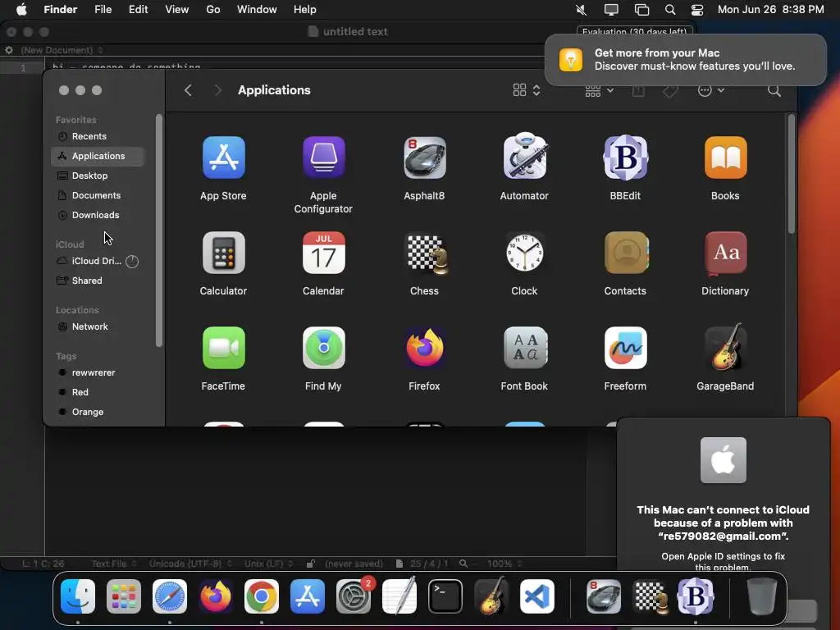Open the Text File language popup in BBEdit
Image resolution: width=840 pixels, height=630 pixels.
click(x=113, y=564)
